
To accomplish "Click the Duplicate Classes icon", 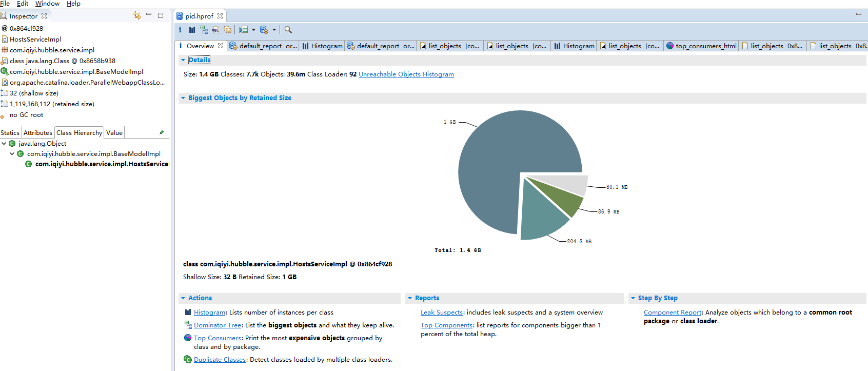I will click(188, 359).
